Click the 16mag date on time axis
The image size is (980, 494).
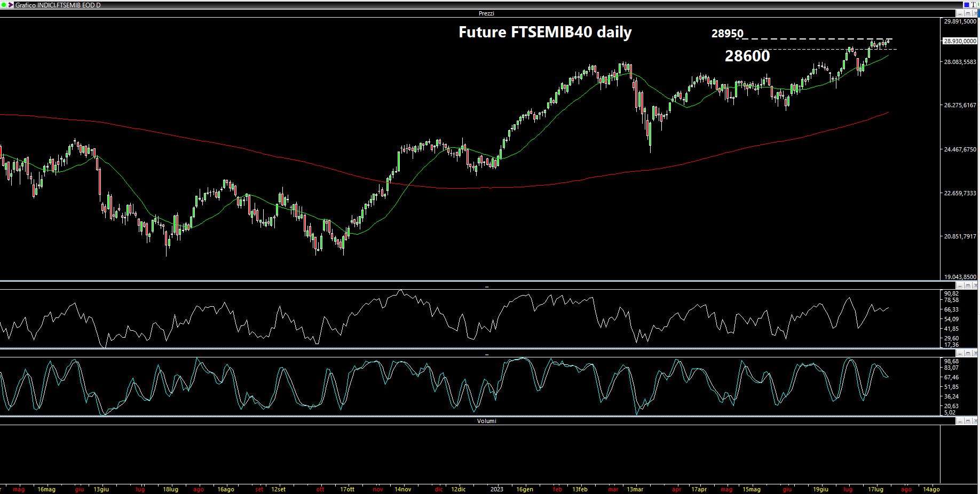point(46,489)
